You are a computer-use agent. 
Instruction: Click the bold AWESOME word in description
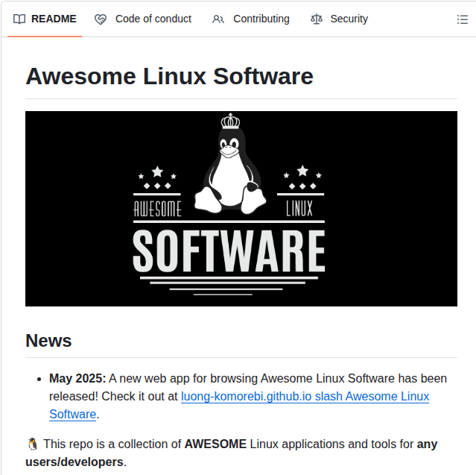pyautogui.click(x=215, y=444)
